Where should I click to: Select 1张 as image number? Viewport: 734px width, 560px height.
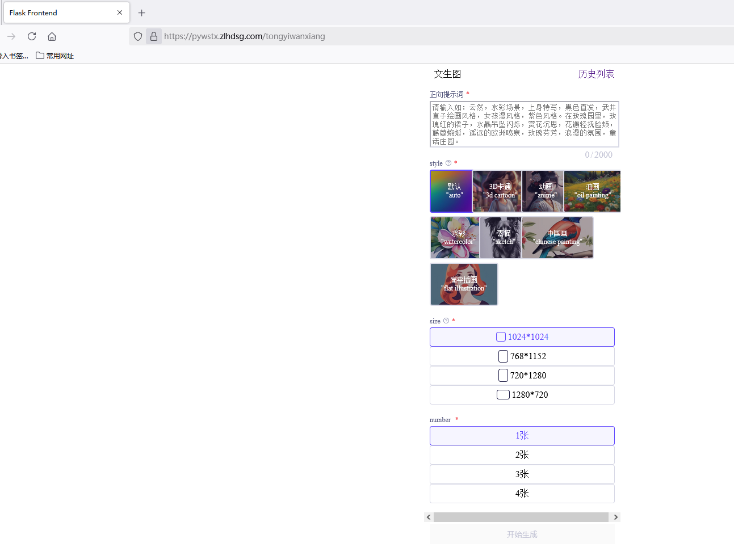click(x=522, y=436)
